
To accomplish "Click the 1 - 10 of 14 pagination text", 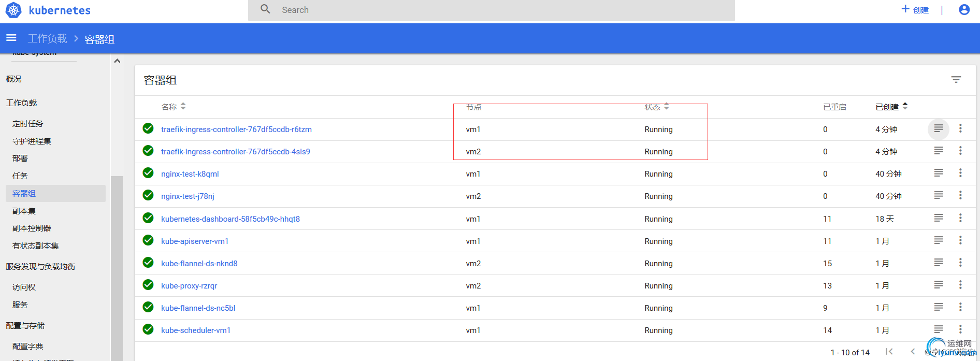I will (x=850, y=353).
